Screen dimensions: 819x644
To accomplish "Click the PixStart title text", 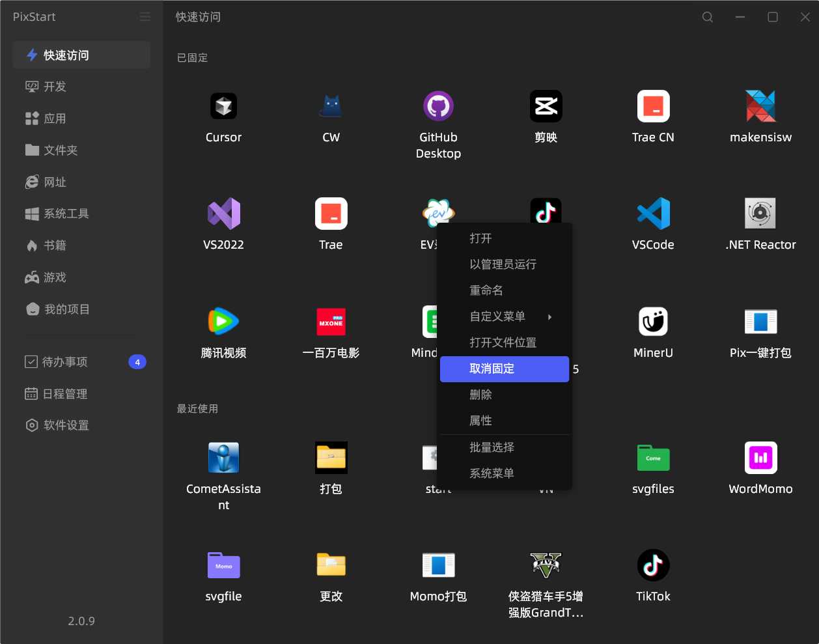I will click(35, 17).
